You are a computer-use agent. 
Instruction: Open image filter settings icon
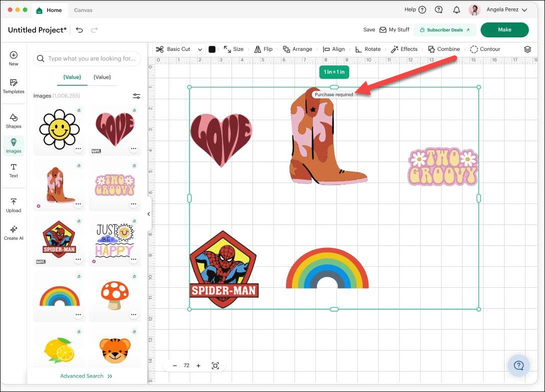pyautogui.click(x=137, y=96)
